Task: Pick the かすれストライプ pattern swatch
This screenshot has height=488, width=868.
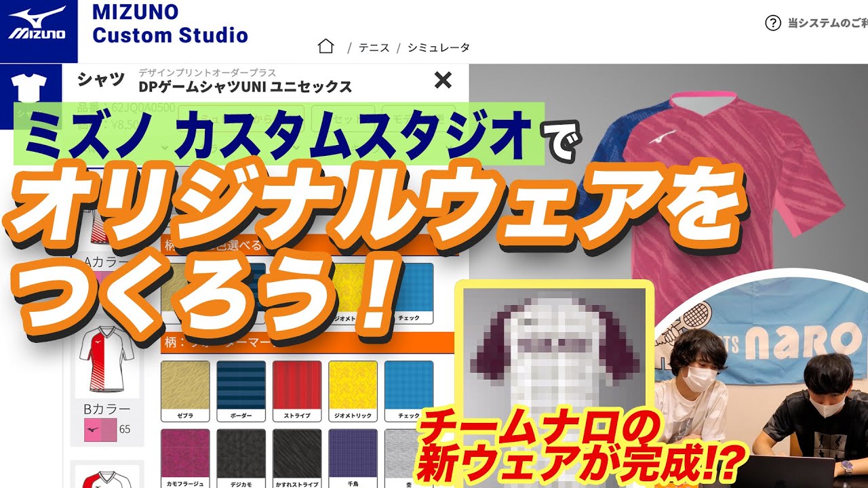Action: (x=297, y=458)
